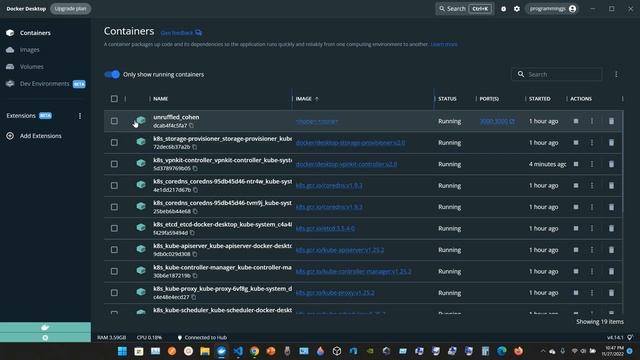The height and width of the screenshot is (360, 640).
Task: Open table options menu beside search
Action: tap(616, 74)
